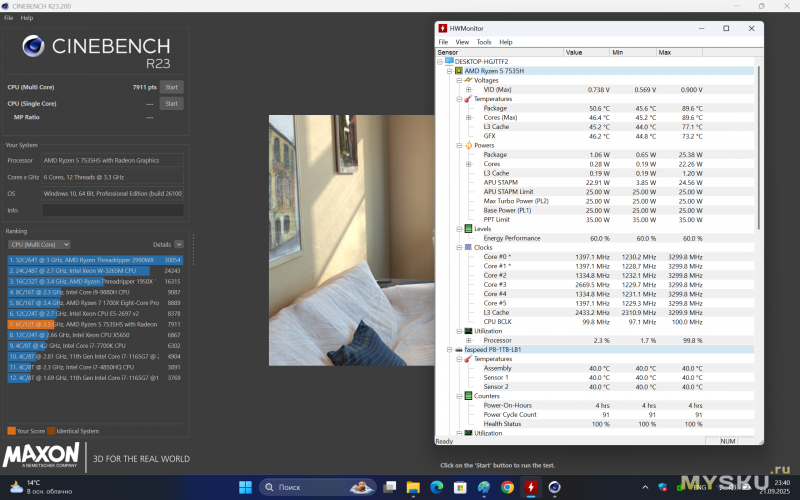The image size is (800, 500).
Task: Click the faspeed drive icon
Action: [x=459, y=349]
